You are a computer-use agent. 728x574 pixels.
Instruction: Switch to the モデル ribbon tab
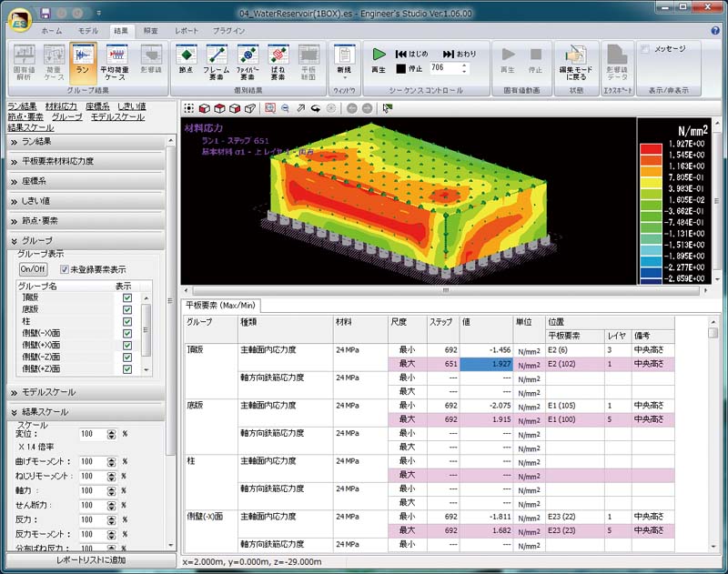coord(87,31)
